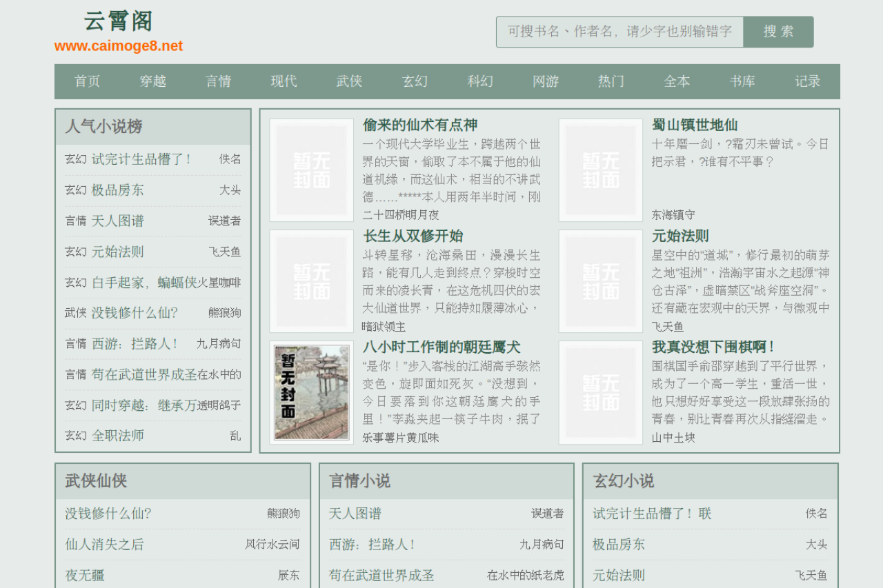Select the 武侠 navigation menu item
The image size is (883, 588).
349,81
